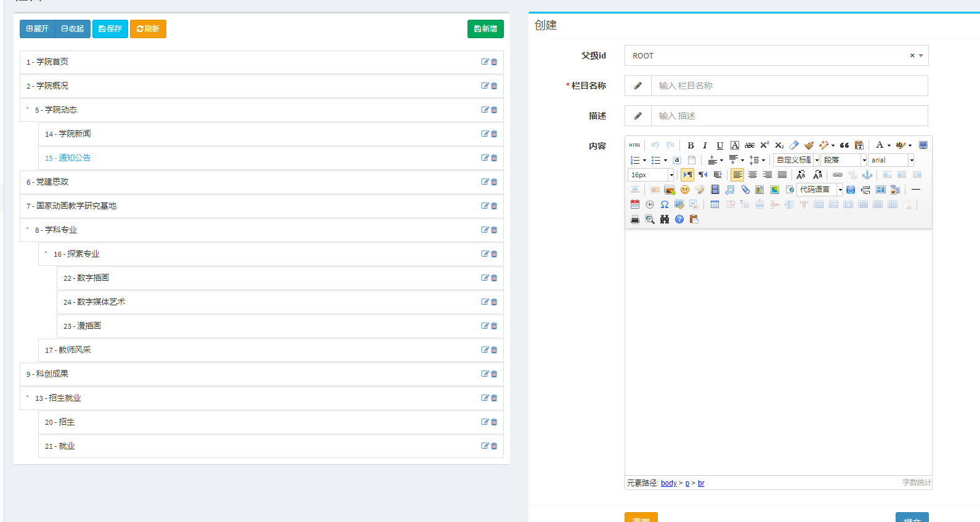
Task: Insert table grid icon
Action: pyautogui.click(x=715, y=204)
